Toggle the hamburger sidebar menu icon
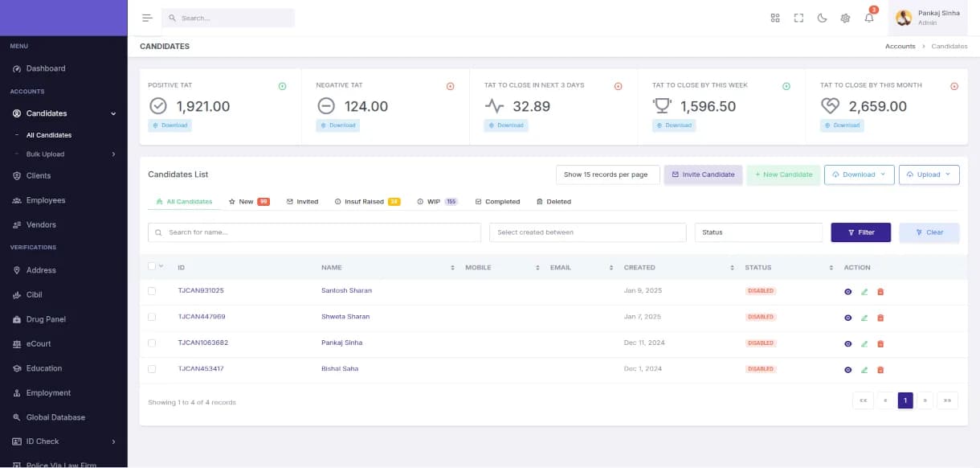Image resolution: width=980 pixels, height=468 pixels. (147, 18)
